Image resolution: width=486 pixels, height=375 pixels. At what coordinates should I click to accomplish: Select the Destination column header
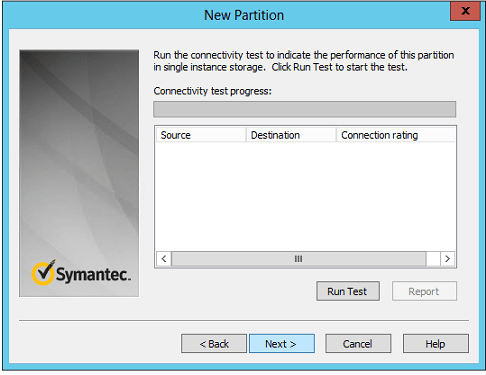(291, 135)
